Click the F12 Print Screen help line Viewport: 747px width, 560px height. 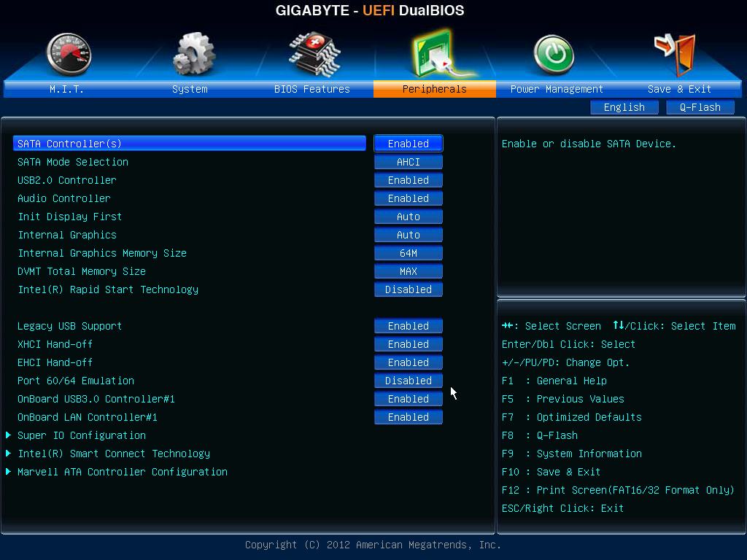point(618,490)
